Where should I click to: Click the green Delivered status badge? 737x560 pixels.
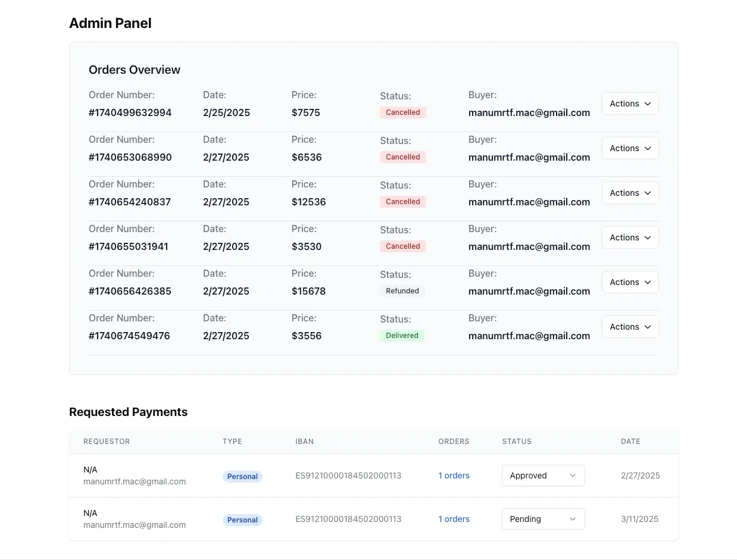402,336
